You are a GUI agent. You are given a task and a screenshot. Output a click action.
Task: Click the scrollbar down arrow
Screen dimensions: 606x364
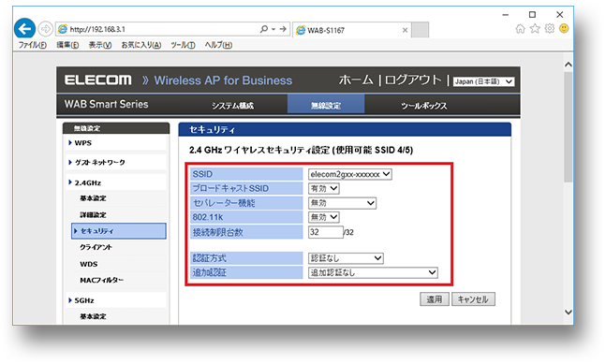569,312
